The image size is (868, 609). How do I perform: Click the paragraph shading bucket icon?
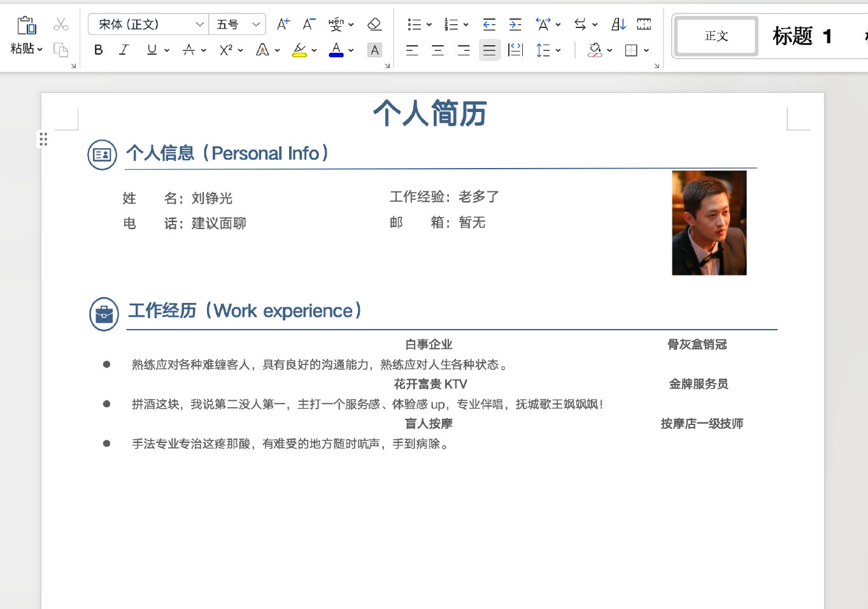pyautogui.click(x=595, y=50)
